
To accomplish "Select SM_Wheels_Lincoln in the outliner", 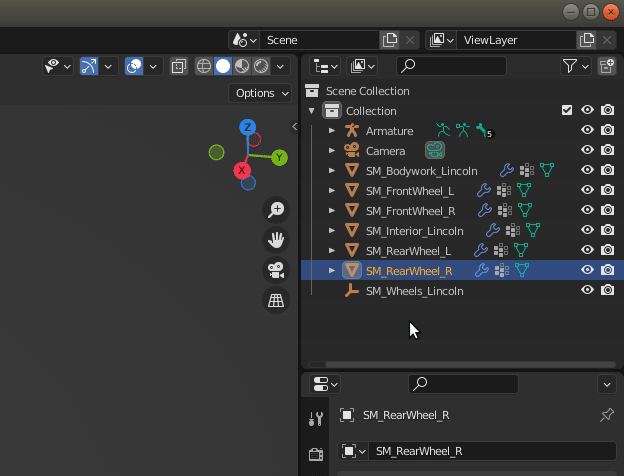I will coord(414,291).
